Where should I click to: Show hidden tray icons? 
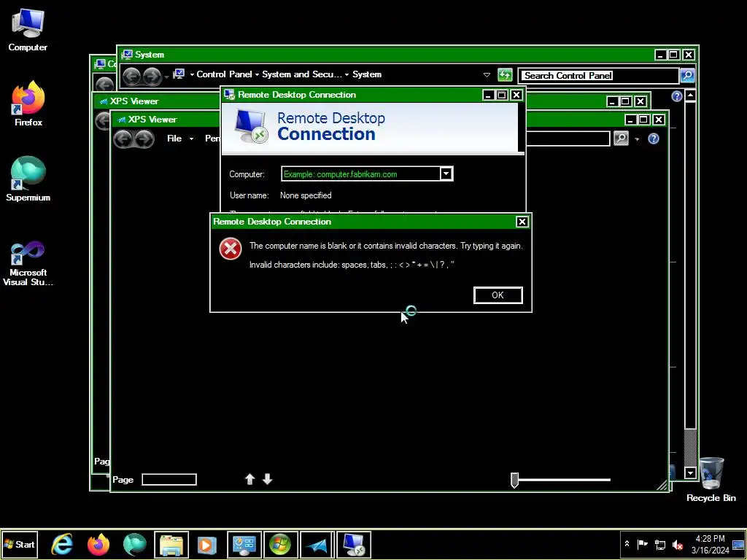click(627, 544)
